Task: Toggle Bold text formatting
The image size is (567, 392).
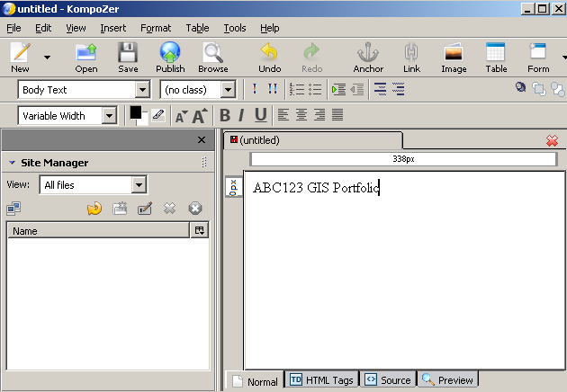Action: click(225, 115)
